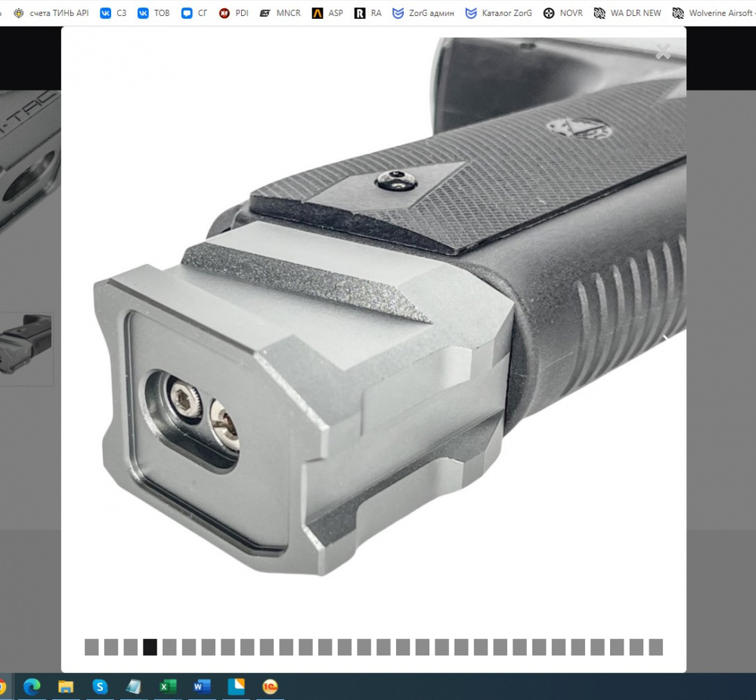The height and width of the screenshot is (700, 756).
Task: Open File Explorer from the taskbar
Action: point(66,686)
